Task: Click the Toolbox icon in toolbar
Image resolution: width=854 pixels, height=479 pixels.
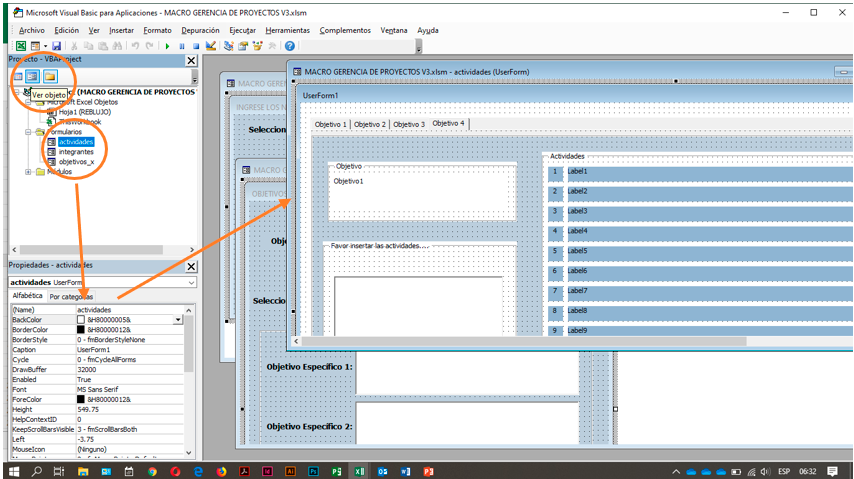Action: (x=272, y=46)
